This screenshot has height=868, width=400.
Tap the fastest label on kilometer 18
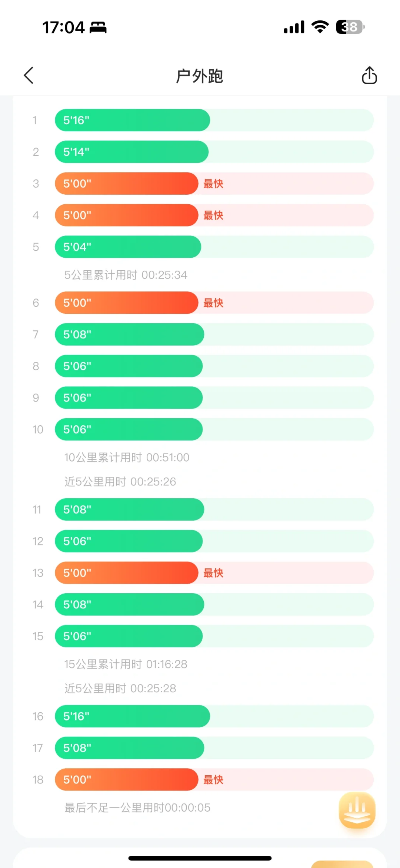213,779
